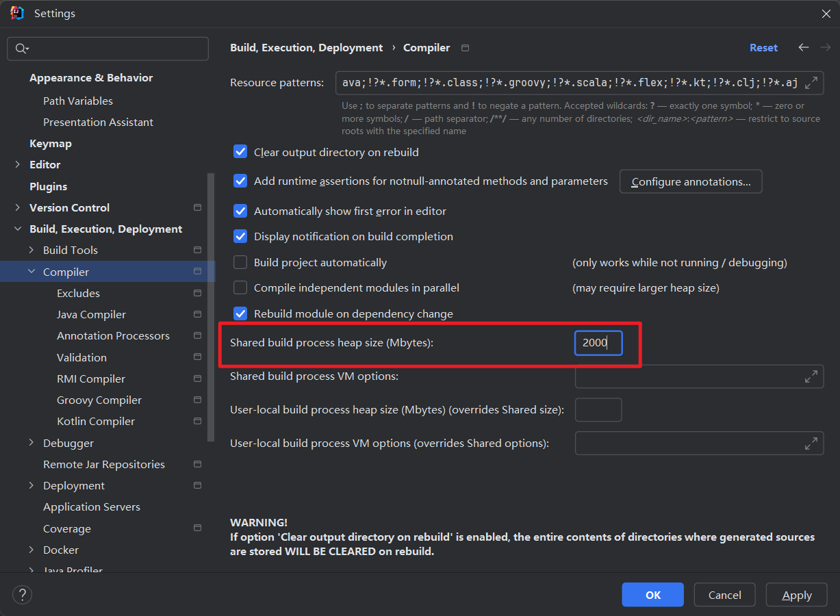Enable Compile independent modules in parallel
The image size is (840, 616).
coord(240,288)
